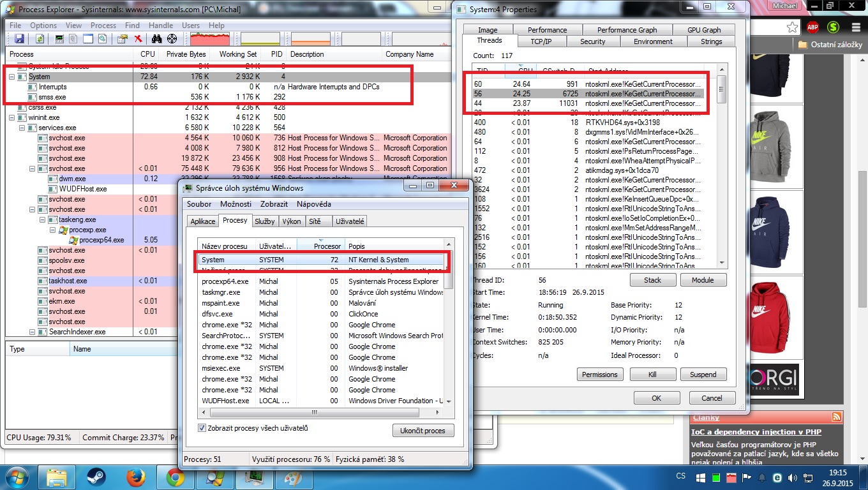The width and height of the screenshot is (868, 490).
Task: Switch to Paint on the taskbar
Action: [x=293, y=477]
